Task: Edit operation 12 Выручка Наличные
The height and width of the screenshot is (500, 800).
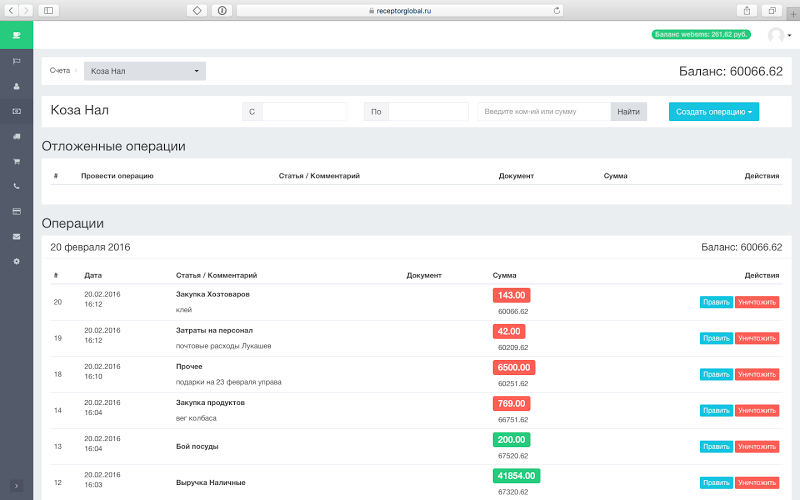Action: click(x=716, y=483)
